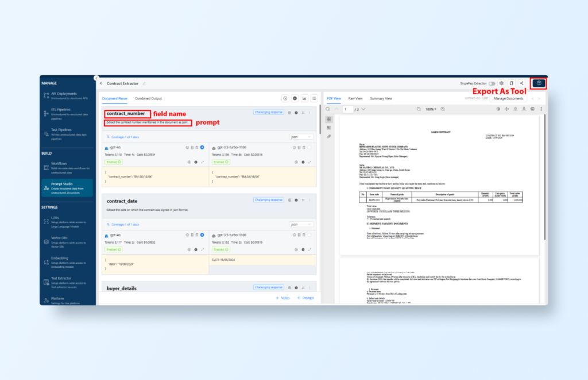
Task: Switch to the Combined Output tab
Action: (x=148, y=98)
